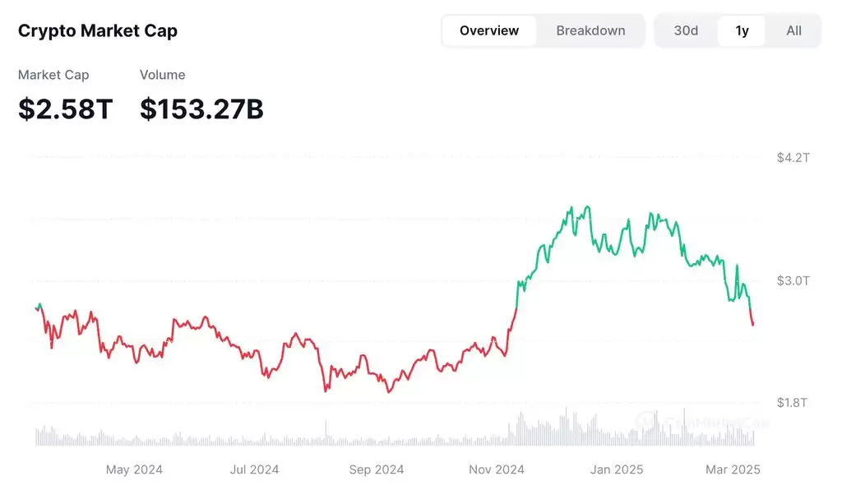Viewport: 842px width, 504px height.
Task: Choose the 1y time range
Action: pyautogui.click(x=742, y=30)
